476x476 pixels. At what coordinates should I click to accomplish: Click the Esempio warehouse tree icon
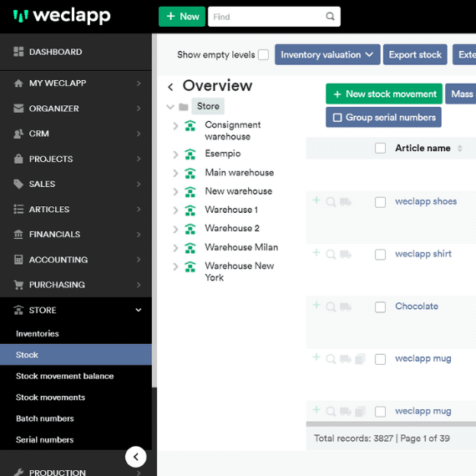click(x=190, y=154)
